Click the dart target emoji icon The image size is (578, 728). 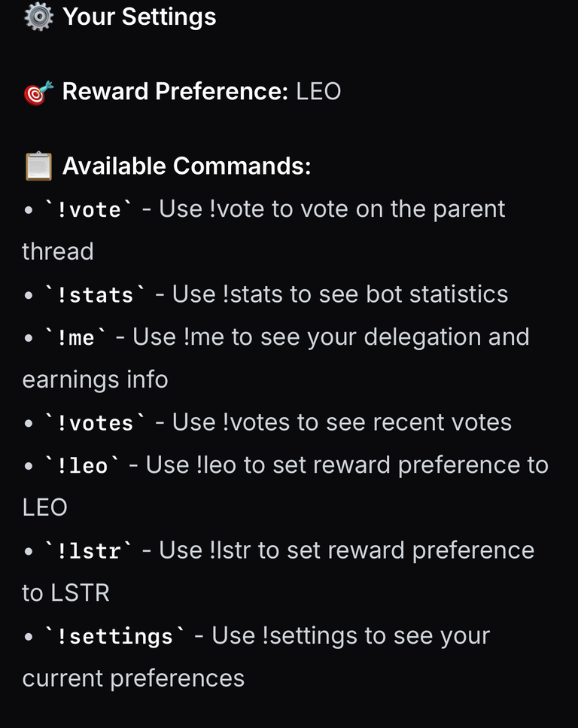38,93
